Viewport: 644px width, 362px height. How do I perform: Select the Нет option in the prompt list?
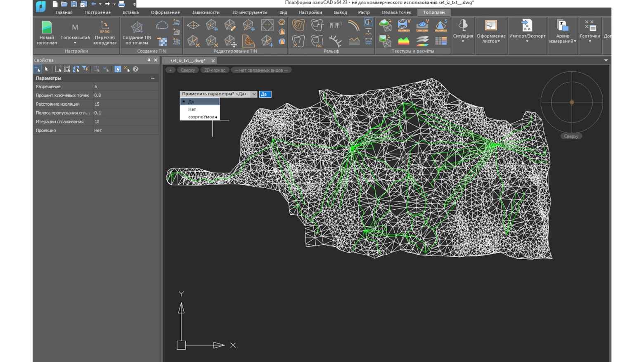tap(192, 109)
